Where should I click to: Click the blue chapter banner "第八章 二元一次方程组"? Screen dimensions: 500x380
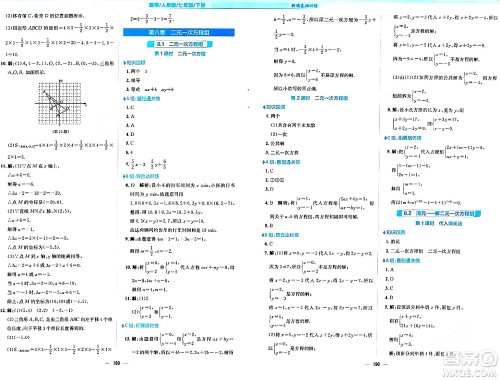tap(179, 32)
